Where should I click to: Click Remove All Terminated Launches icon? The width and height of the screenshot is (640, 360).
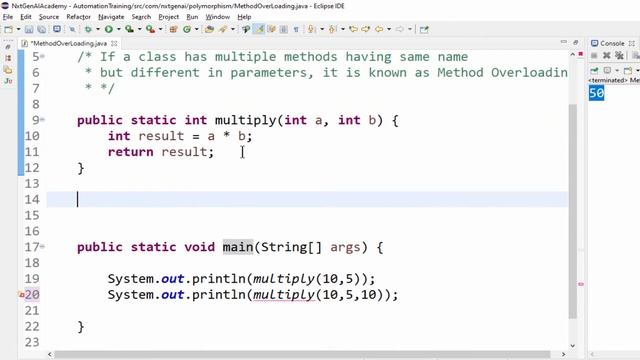pos(620,55)
